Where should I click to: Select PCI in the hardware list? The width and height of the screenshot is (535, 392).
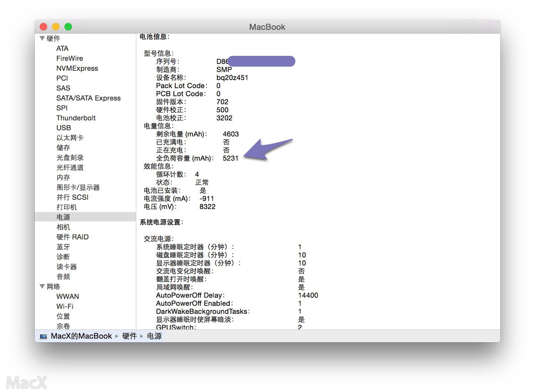coord(62,78)
